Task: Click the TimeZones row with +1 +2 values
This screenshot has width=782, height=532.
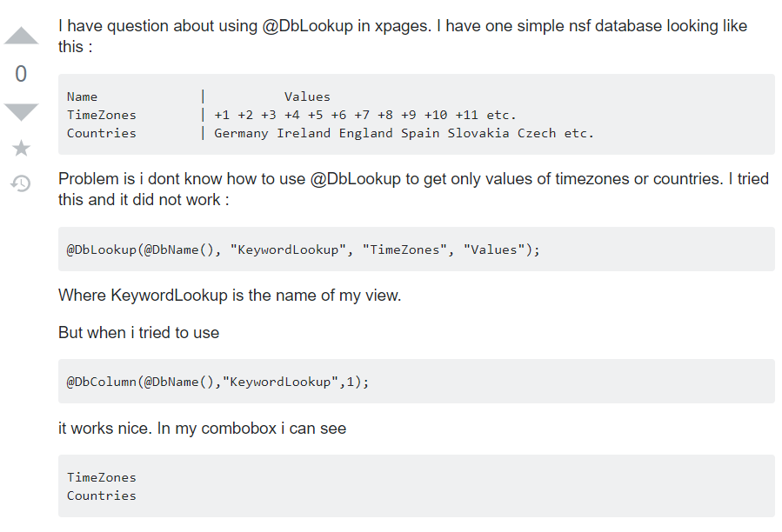Action: click(x=291, y=115)
